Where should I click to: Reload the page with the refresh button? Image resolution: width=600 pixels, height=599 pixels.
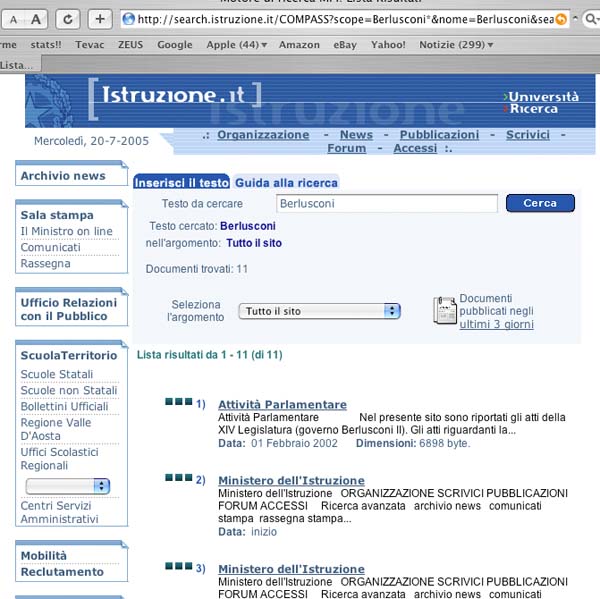coord(68,19)
